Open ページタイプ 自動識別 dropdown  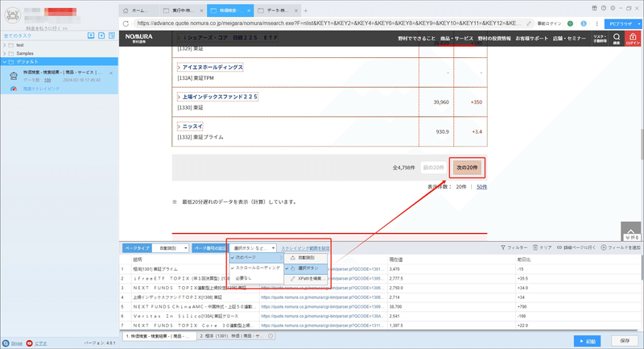pos(171,248)
